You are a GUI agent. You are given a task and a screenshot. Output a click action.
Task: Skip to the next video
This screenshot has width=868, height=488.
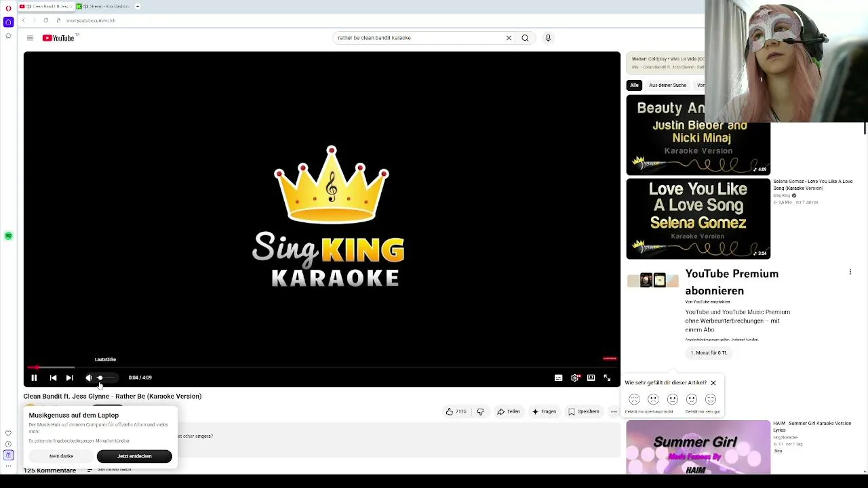tap(69, 378)
